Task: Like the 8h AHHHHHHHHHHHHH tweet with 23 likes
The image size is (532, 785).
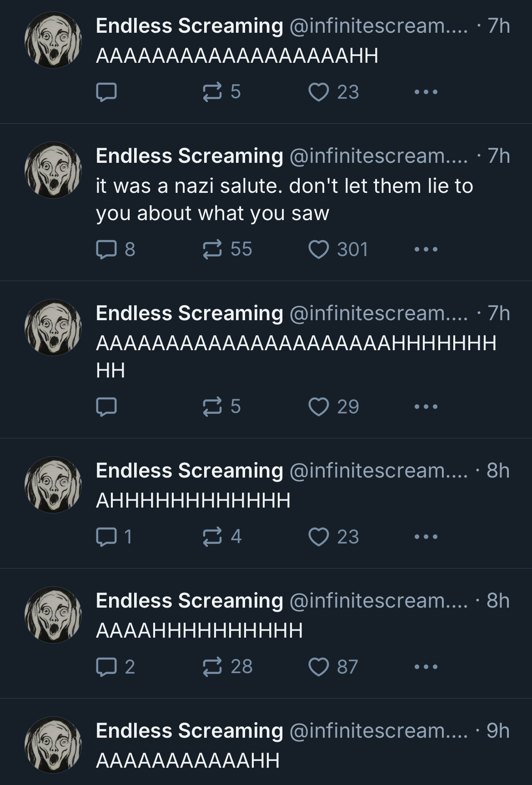Action: point(319,537)
